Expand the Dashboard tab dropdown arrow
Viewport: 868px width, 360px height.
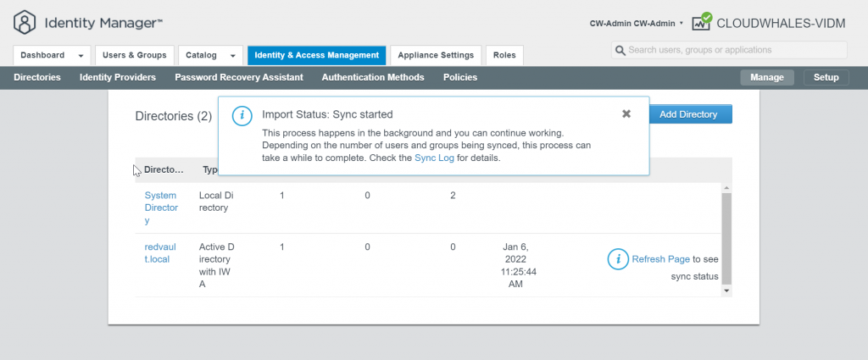coord(81,56)
